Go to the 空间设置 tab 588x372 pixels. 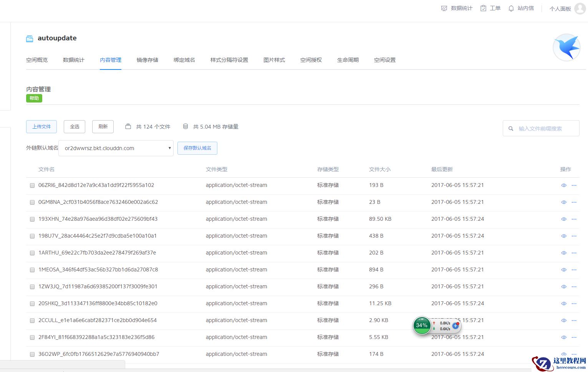click(x=384, y=60)
